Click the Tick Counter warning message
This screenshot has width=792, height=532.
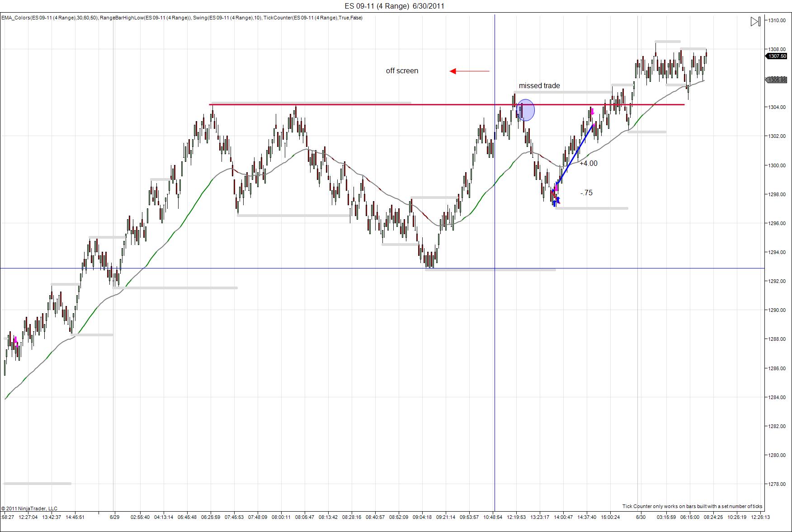tap(692, 506)
